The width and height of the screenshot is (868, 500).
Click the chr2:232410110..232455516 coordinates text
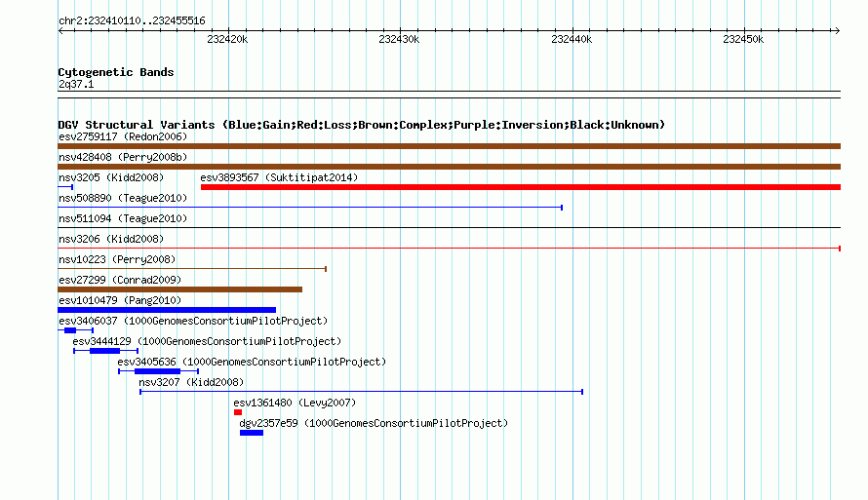(132, 21)
